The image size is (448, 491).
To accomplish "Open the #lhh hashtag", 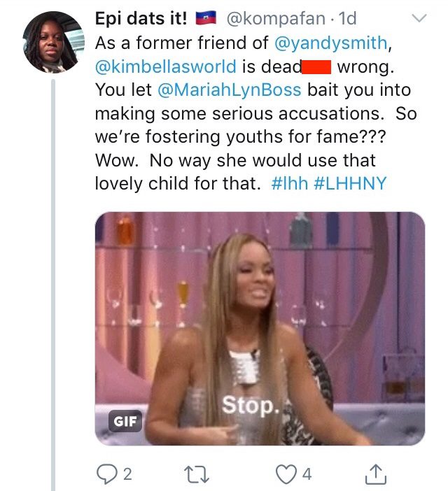I will [290, 183].
